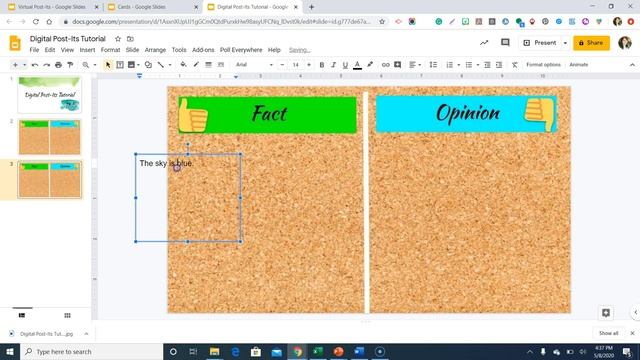Open the Text color picker
This screenshot has width=640, height=360.
coord(357,65)
